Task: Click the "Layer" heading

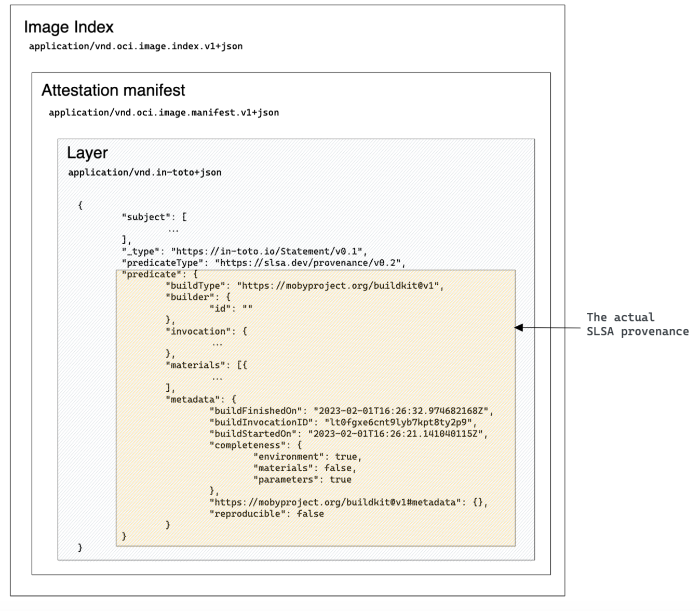Action: [x=87, y=153]
